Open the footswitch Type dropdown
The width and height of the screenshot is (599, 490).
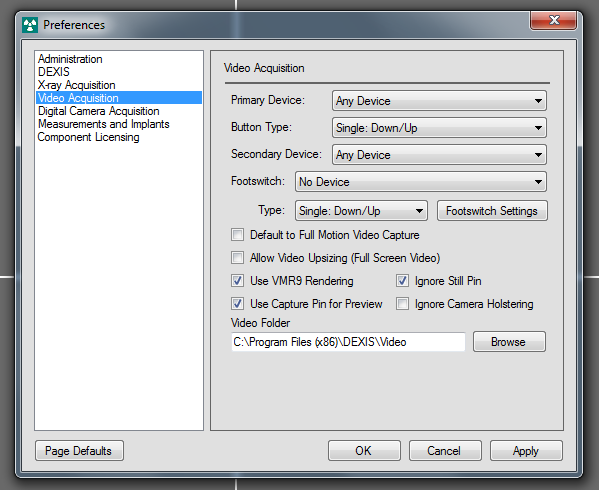[x=361, y=211]
